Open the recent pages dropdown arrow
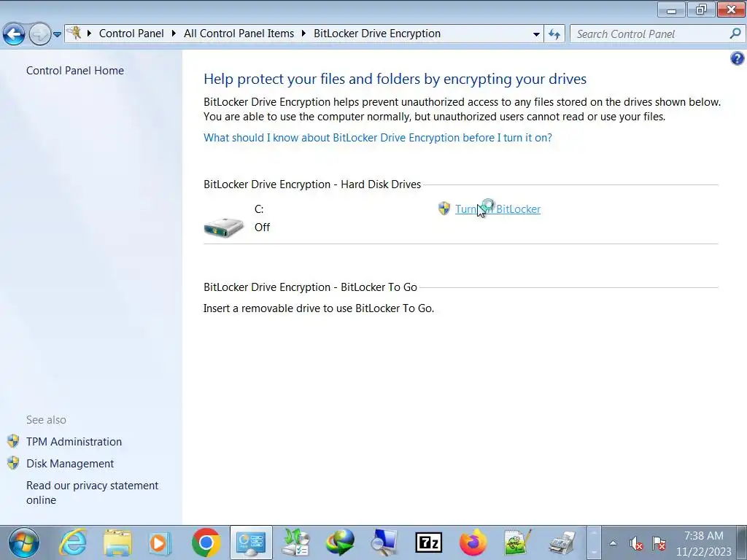The height and width of the screenshot is (560, 747). coord(57,34)
